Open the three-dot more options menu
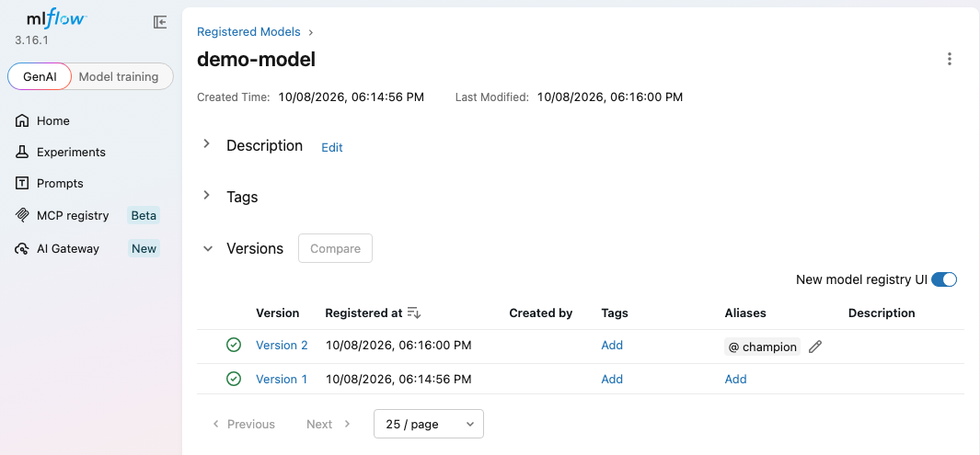The height and width of the screenshot is (455, 980). (950, 60)
